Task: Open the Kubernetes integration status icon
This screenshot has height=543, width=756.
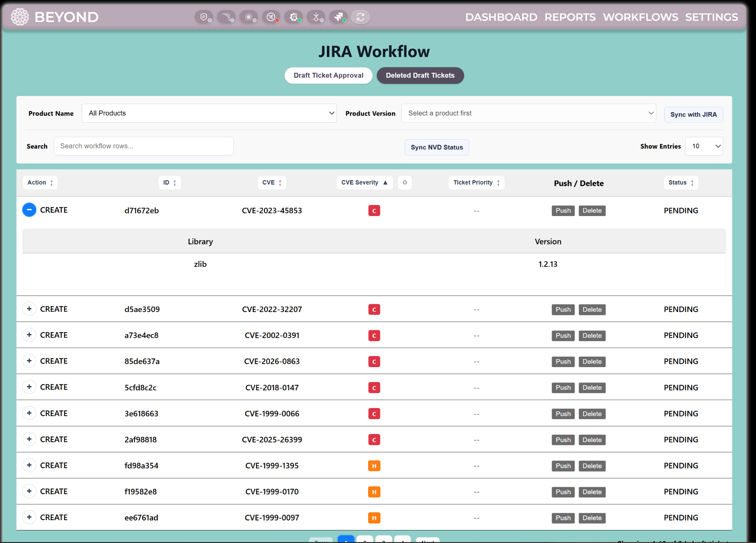Action: [248, 17]
